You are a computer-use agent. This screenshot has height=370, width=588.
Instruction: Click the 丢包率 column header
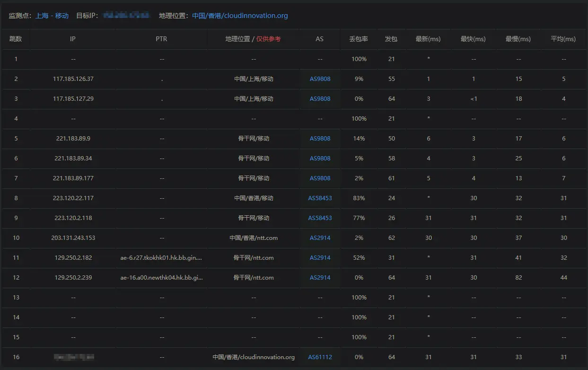pos(359,39)
